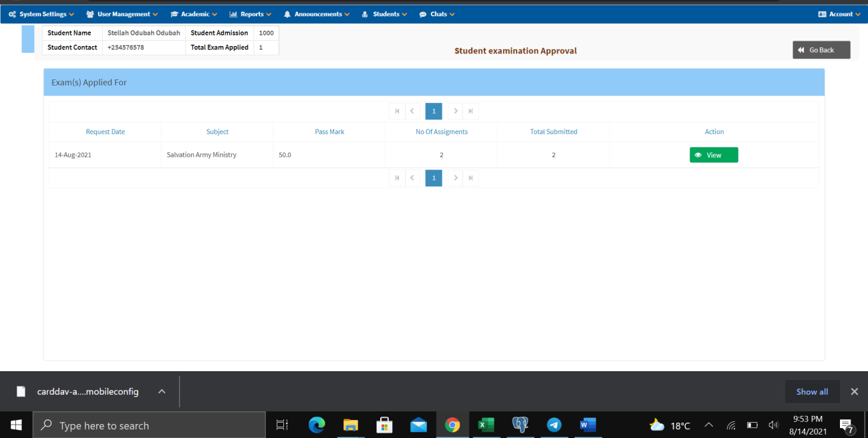Expand carddav mobileconfig download options chevron

[x=162, y=392]
